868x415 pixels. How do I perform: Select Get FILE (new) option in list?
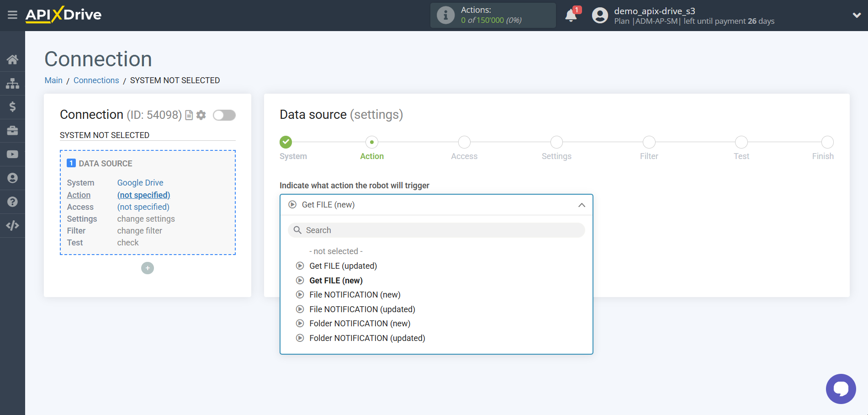pyautogui.click(x=336, y=281)
